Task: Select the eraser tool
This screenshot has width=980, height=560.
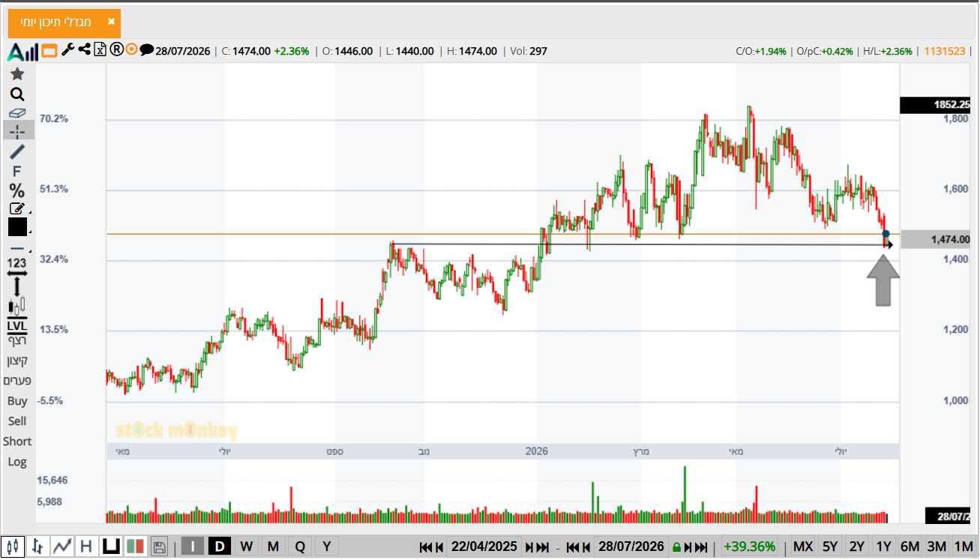Action: (16, 113)
